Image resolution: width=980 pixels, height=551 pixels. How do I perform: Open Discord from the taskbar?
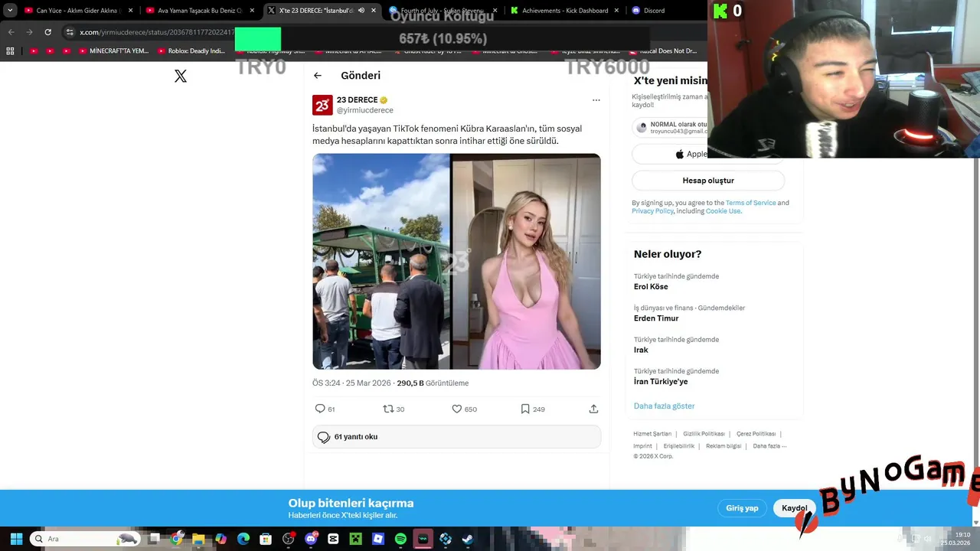(311, 539)
